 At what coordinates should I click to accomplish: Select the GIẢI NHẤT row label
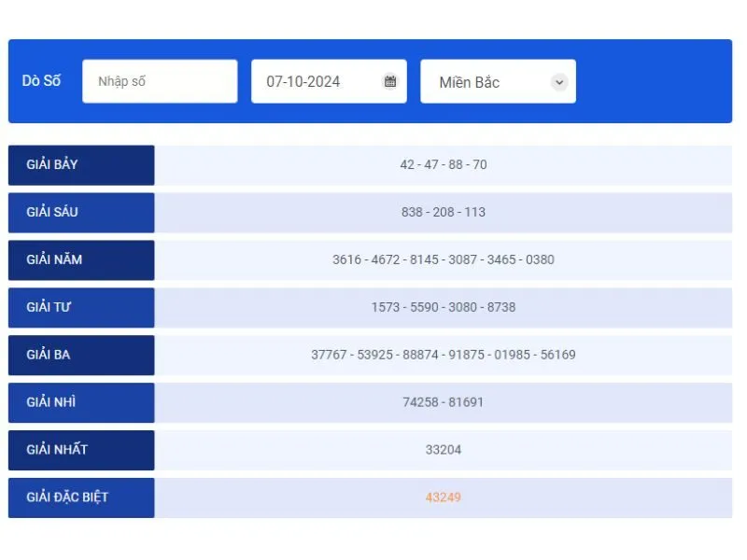(81, 450)
